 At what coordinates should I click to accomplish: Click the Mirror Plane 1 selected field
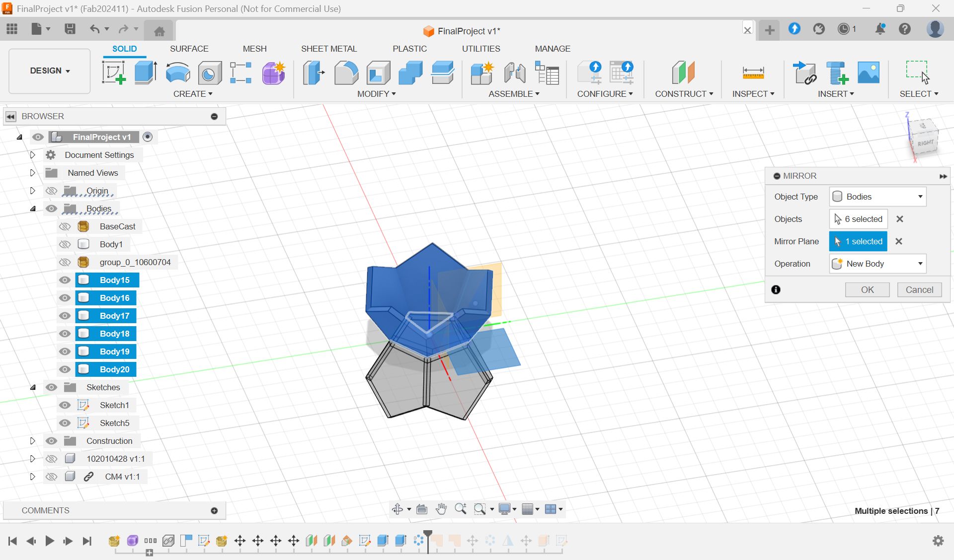pos(858,241)
